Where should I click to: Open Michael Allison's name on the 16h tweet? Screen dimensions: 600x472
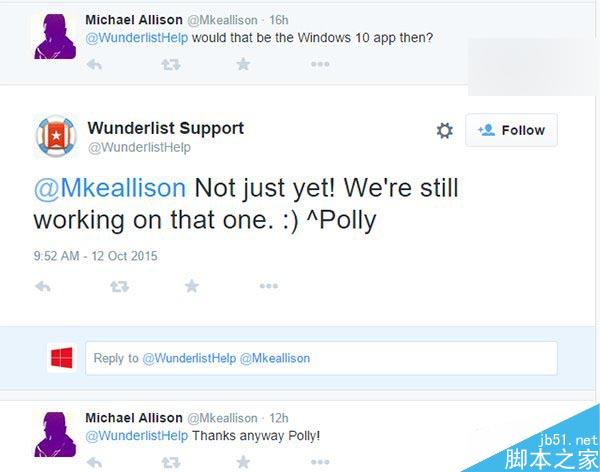[134, 19]
